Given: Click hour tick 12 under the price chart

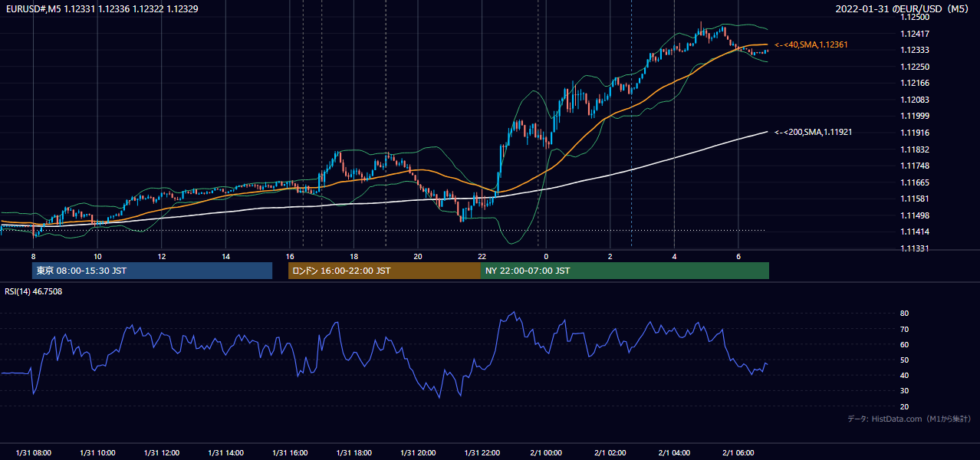Looking at the screenshot, I should (x=161, y=256).
